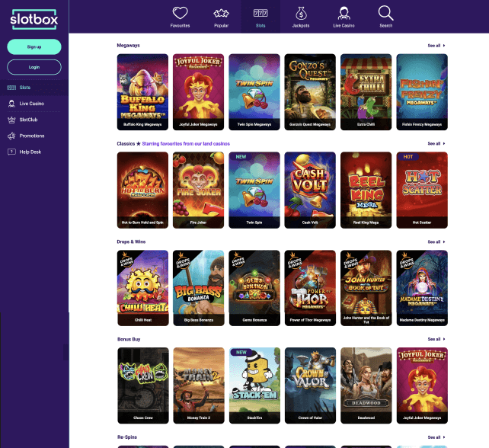Open Money Train 2 game

[199, 386]
